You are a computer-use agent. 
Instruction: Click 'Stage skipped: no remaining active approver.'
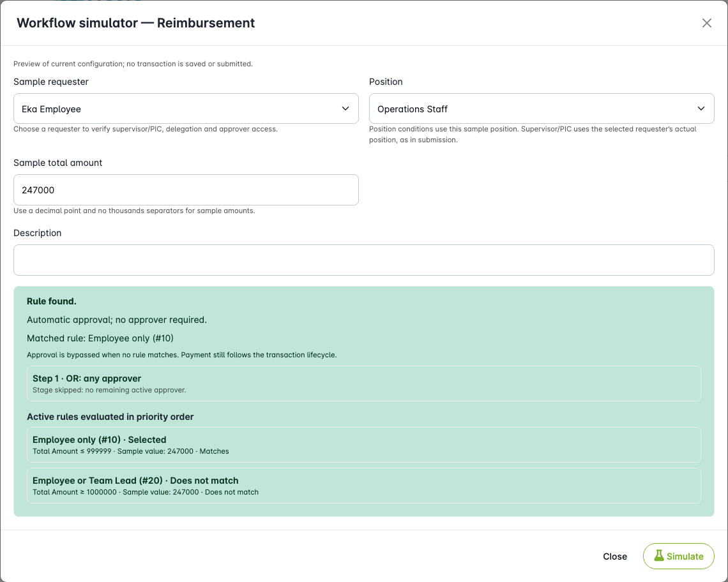pos(109,391)
